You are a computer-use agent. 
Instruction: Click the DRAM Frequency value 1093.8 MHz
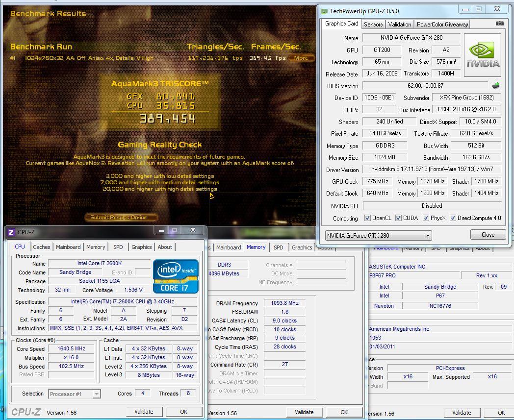[x=284, y=303]
